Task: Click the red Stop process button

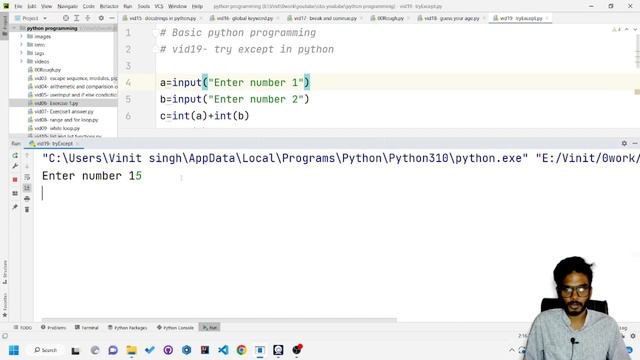Action: (15, 180)
